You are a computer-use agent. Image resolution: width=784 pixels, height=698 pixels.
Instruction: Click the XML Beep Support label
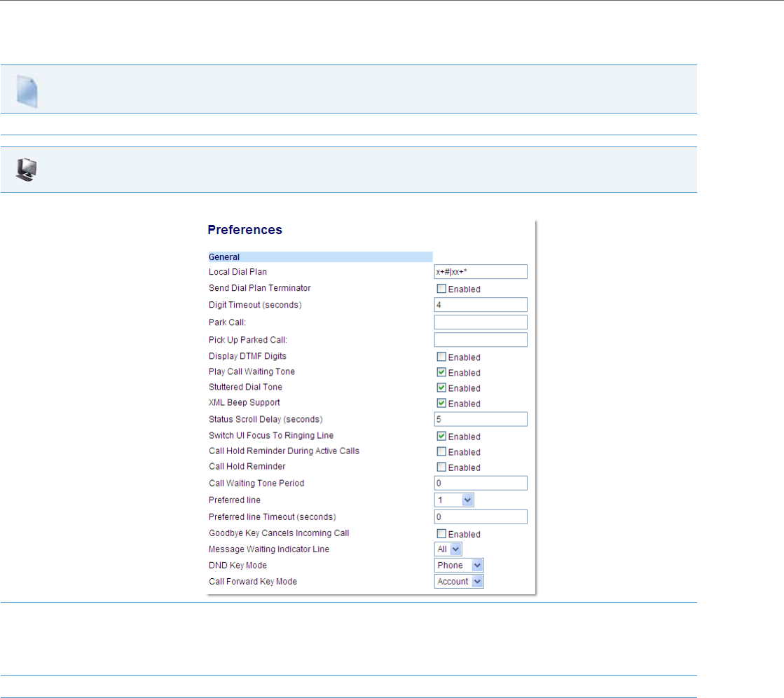[x=245, y=402]
